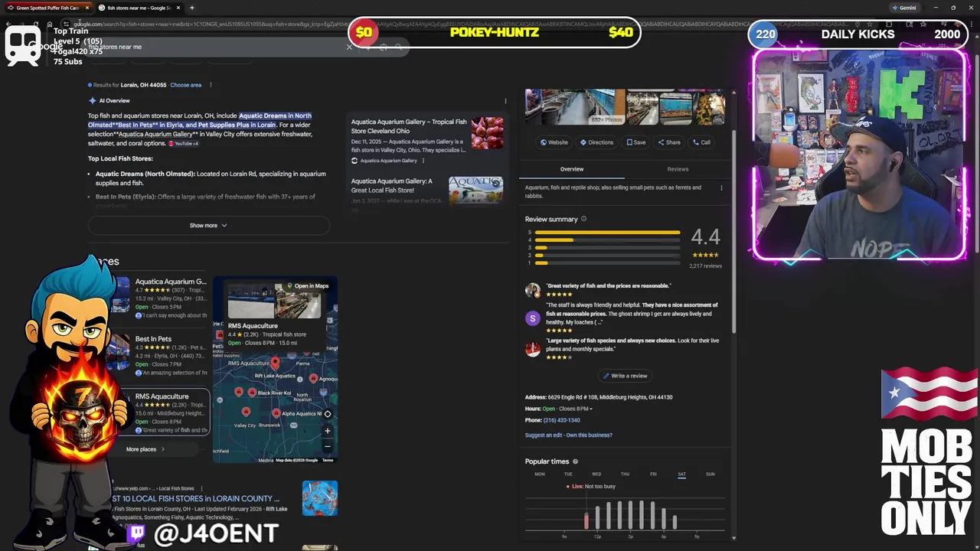980x551 pixels.
Task: Select TUE in Popular times
Action: [568, 474]
